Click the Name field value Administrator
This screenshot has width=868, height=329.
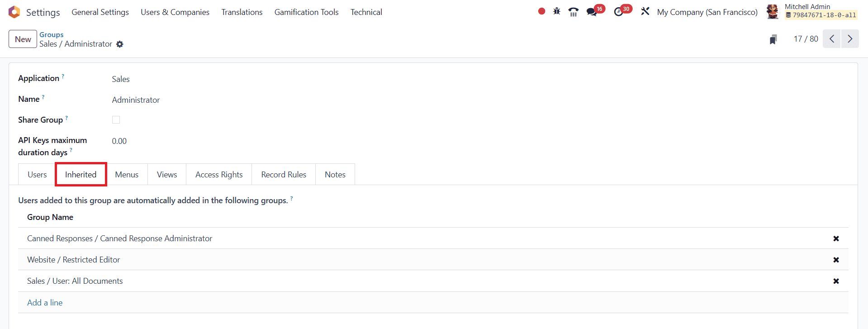[136, 100]
